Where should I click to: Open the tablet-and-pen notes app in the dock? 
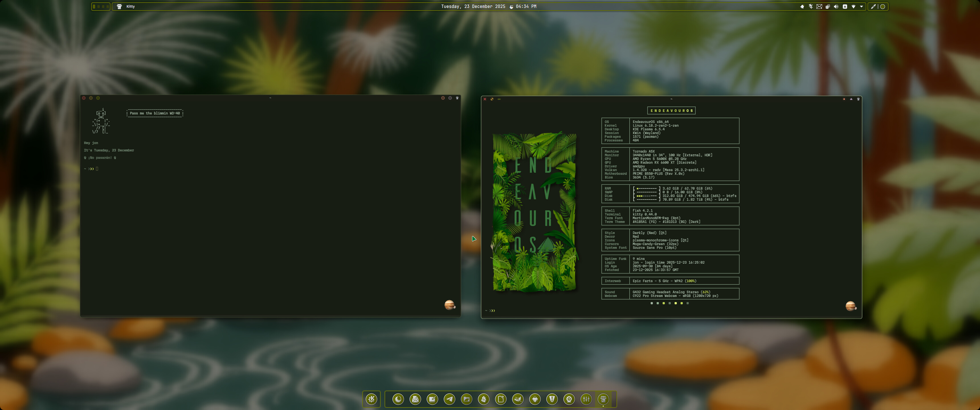tap(432, 399)
